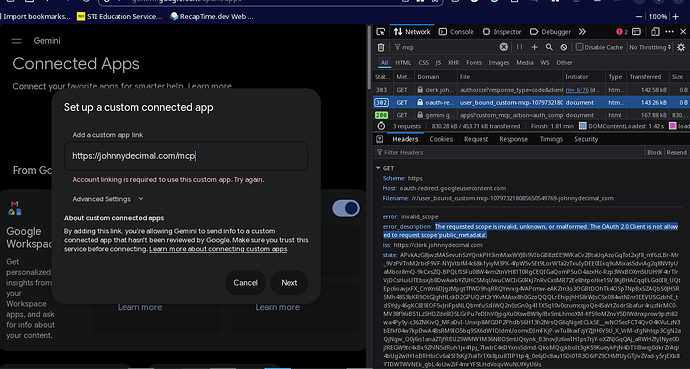Switch to the Inspector tab
Viewport: 690px width, 369px height.
502,32
